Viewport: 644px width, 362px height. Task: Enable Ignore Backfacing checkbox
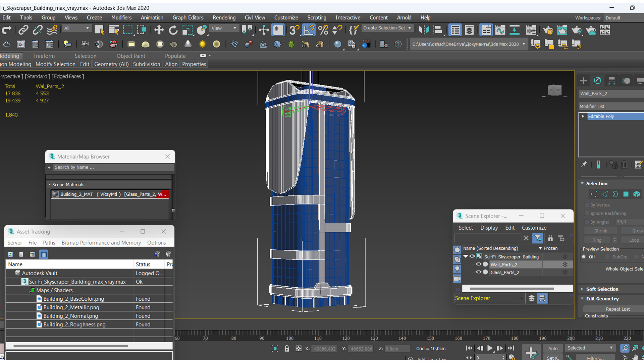(x=587, y=214)
